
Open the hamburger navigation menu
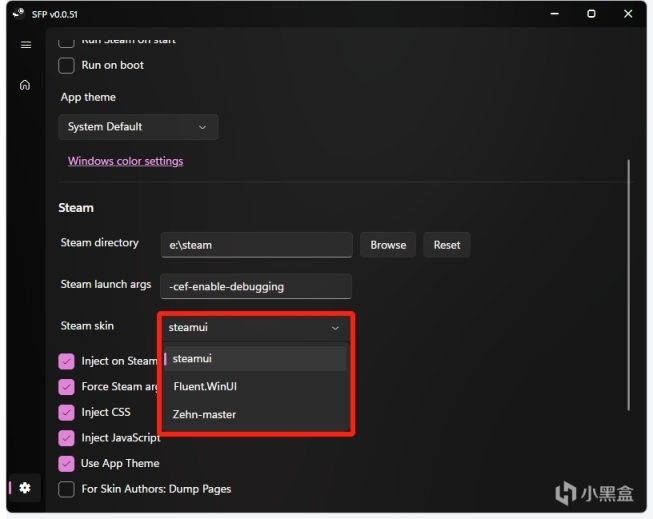[x=26, y=45]
